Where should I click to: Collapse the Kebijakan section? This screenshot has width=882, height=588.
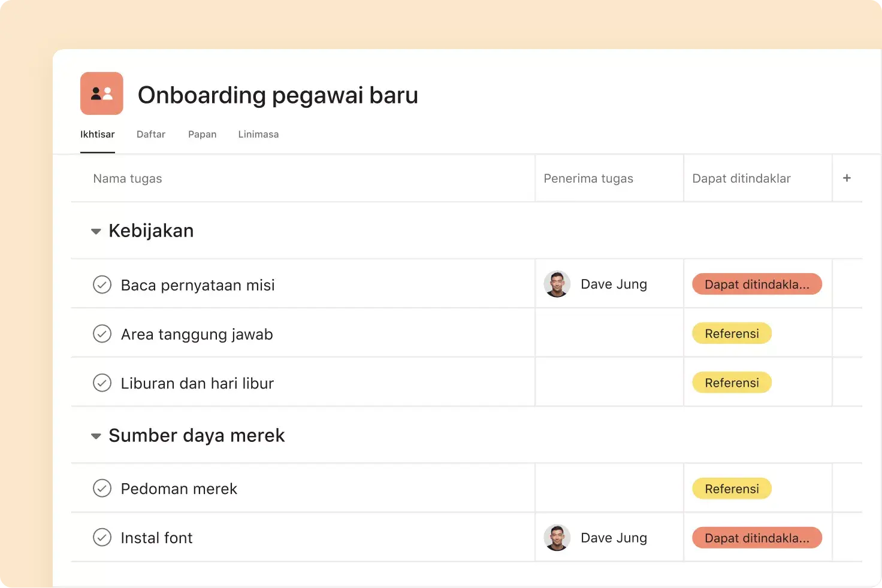pos(96,231)
